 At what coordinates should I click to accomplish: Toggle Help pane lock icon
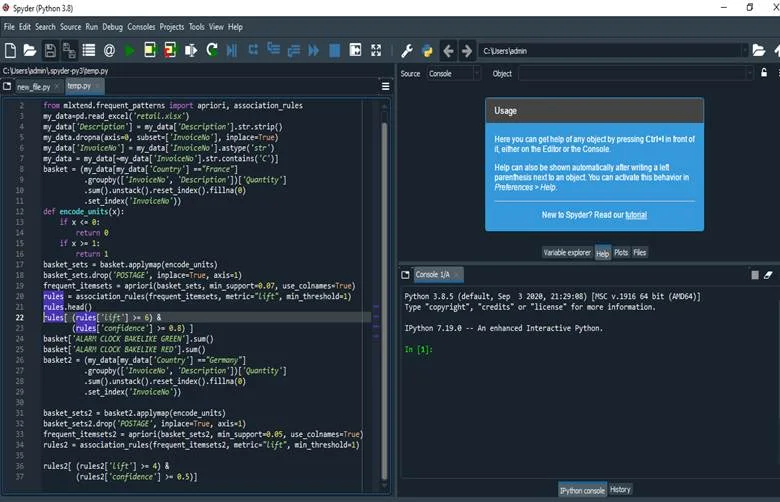coord(764,73)
